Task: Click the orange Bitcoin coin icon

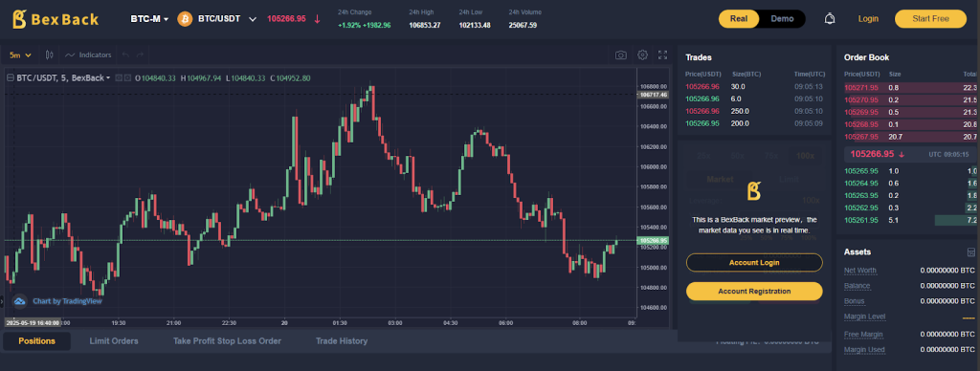Action: tap(185, 19)
